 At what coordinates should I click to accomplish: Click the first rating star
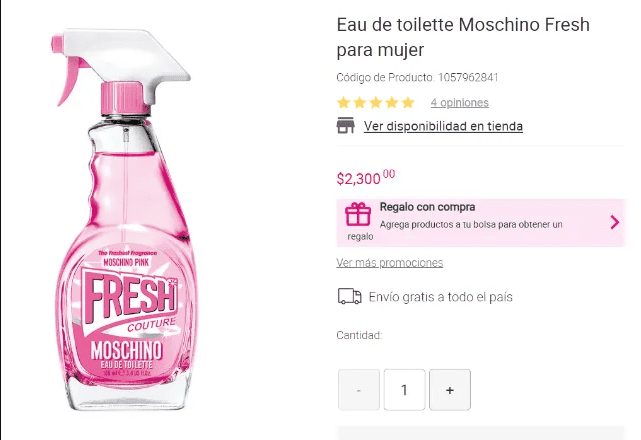(344, 102)
